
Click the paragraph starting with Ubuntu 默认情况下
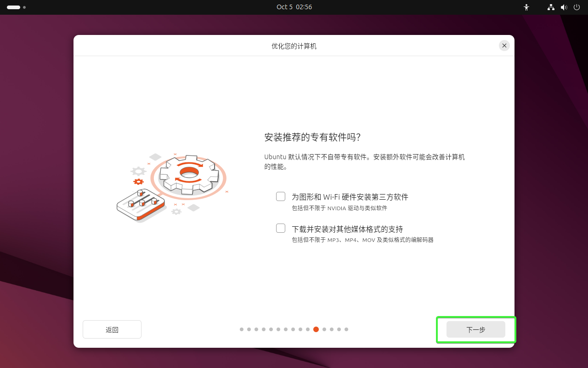coord(365,162)
